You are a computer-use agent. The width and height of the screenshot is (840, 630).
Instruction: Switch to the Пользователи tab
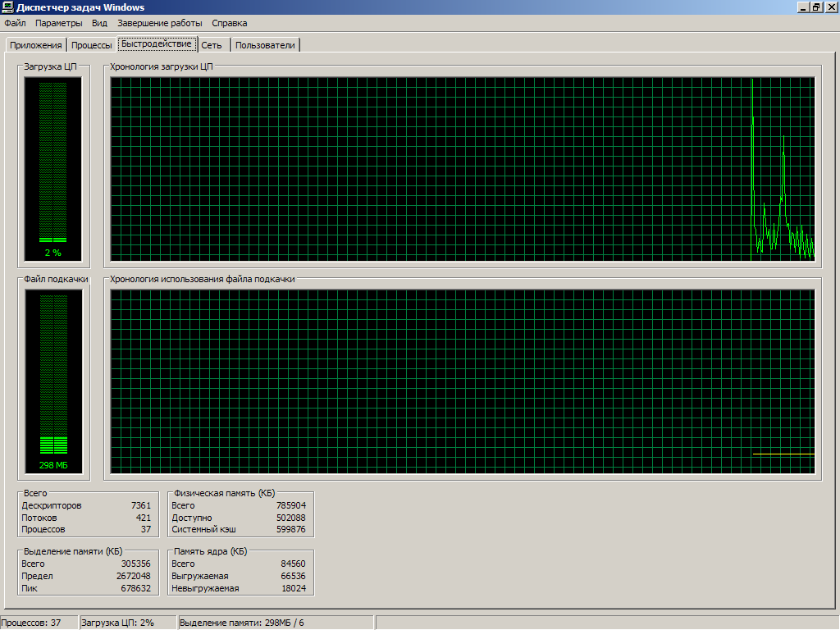coord(265,45)
